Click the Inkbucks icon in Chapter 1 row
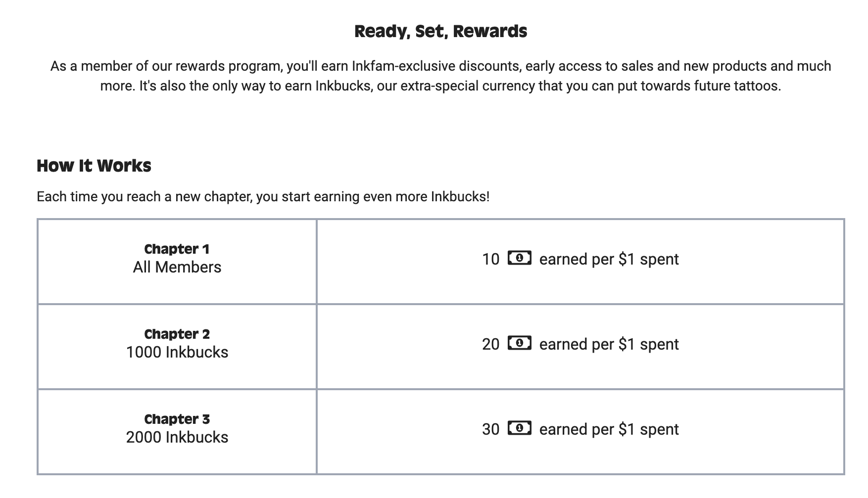868x498 pixels. 520,258
